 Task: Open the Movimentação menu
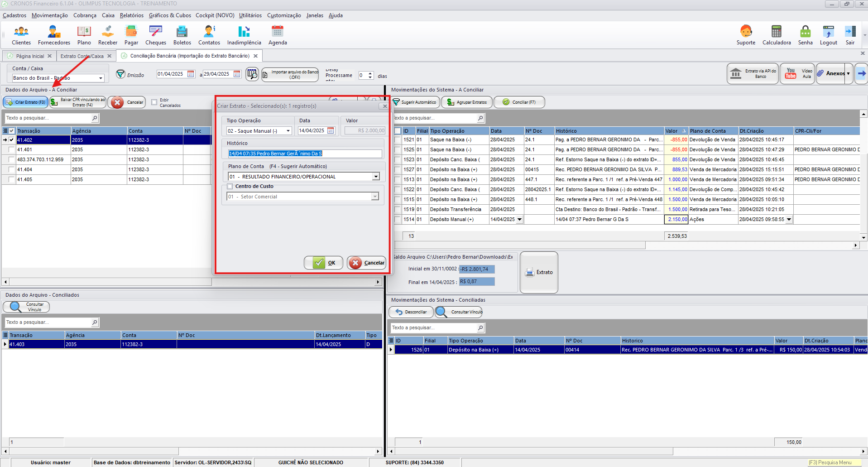click(50, 15)
